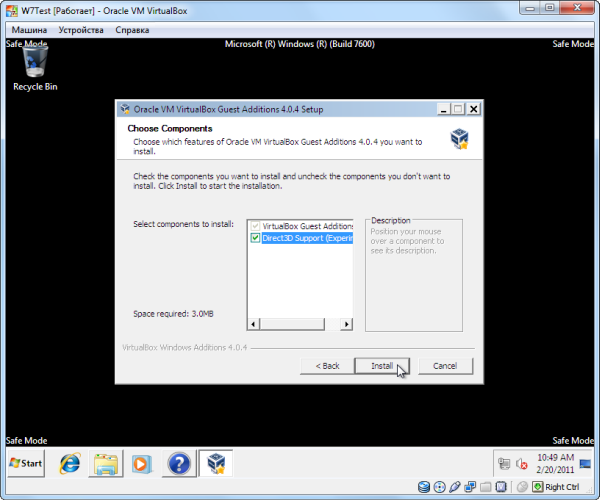Image resolution: width=600 pixels, height=500 pixels.
Task: Open the Справка menu
Action: (x=132, y=30)
